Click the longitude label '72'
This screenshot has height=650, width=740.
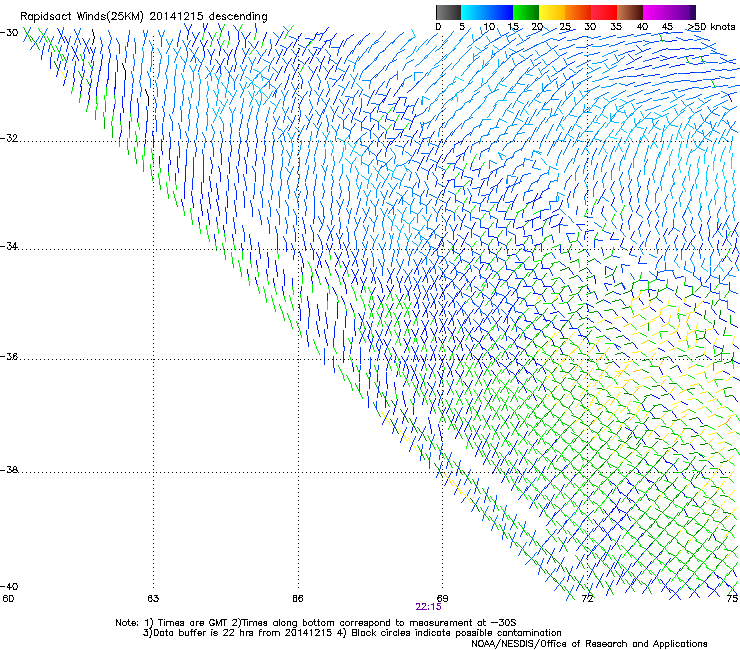(x=587, y=599)
